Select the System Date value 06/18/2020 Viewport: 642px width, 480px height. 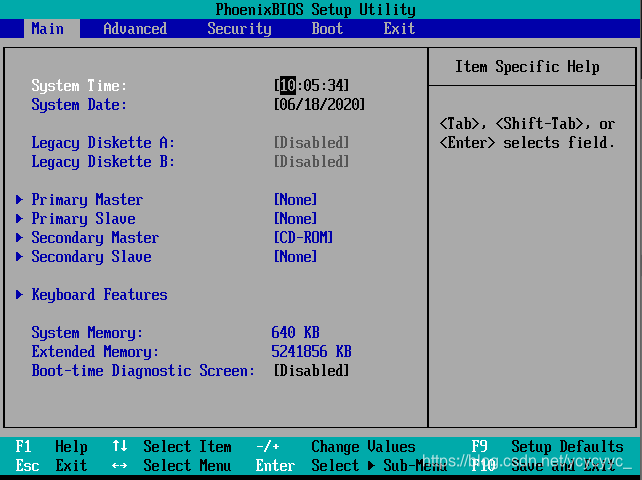319,104
